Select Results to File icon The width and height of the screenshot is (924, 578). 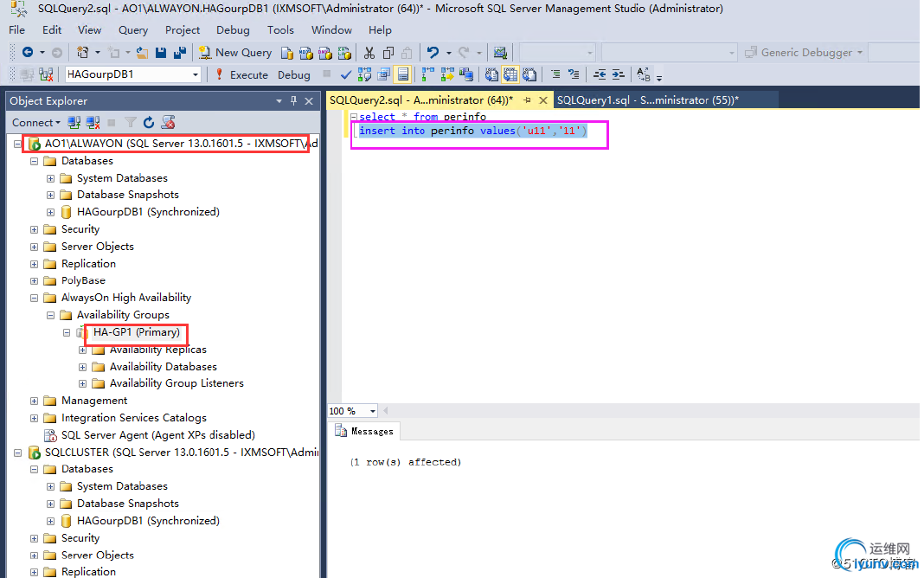529,74
